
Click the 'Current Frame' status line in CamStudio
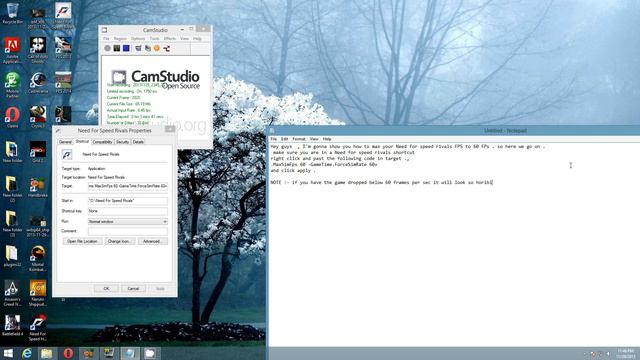[x=124, y=98]
